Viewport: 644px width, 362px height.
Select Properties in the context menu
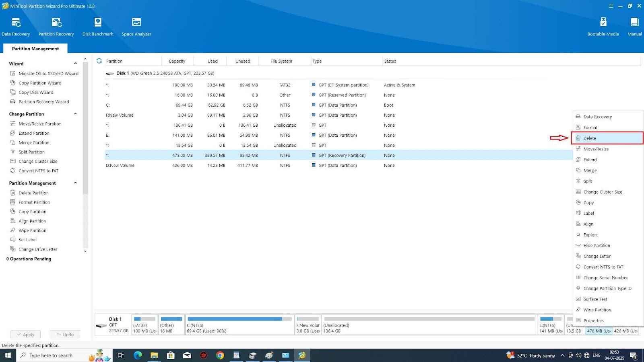(607, 321)
